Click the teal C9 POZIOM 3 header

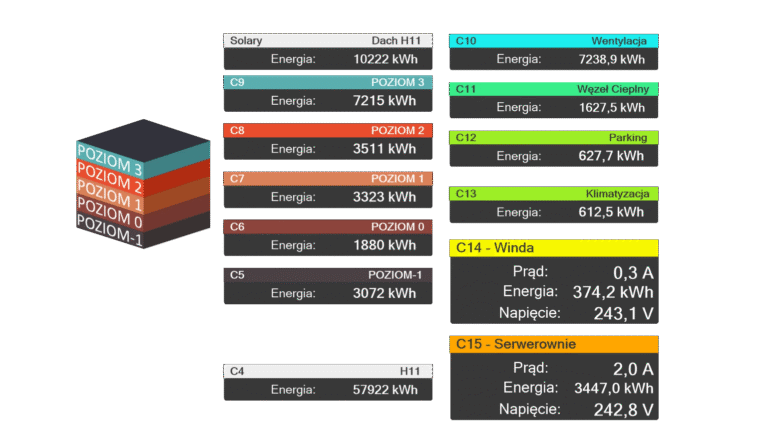pos(328,82)
